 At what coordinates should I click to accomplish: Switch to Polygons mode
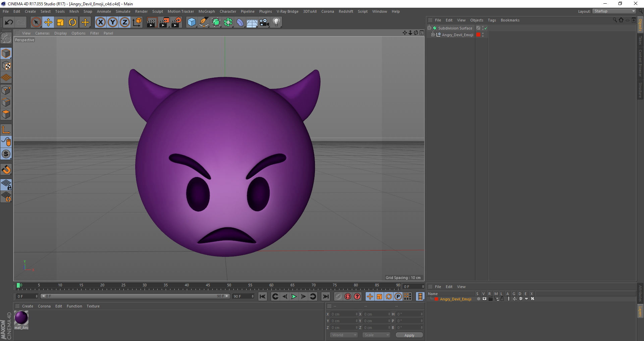point(6,114)
